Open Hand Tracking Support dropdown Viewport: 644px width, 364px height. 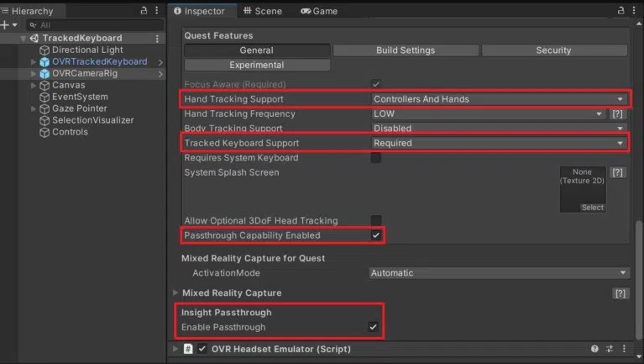(500, 99)
